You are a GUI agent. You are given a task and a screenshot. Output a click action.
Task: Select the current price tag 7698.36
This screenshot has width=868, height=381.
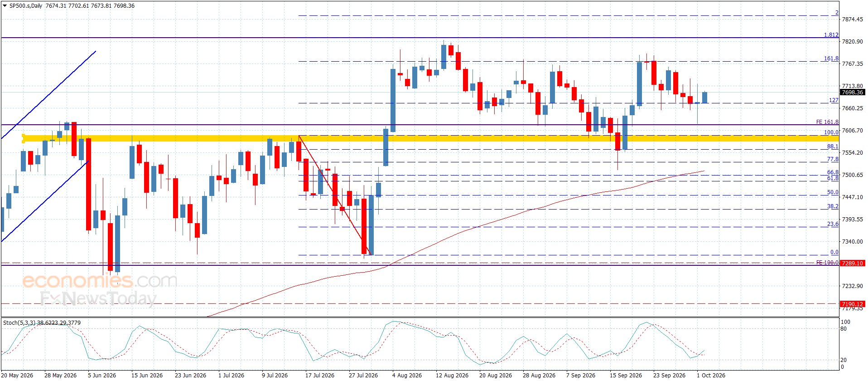point(852,92)
